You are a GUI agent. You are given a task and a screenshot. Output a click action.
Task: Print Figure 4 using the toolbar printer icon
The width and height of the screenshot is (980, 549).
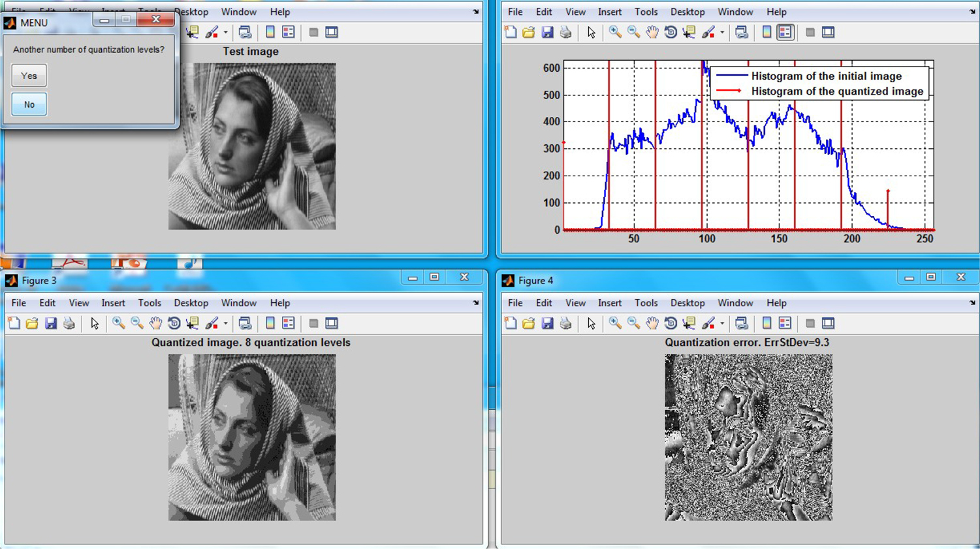(565, 323)
